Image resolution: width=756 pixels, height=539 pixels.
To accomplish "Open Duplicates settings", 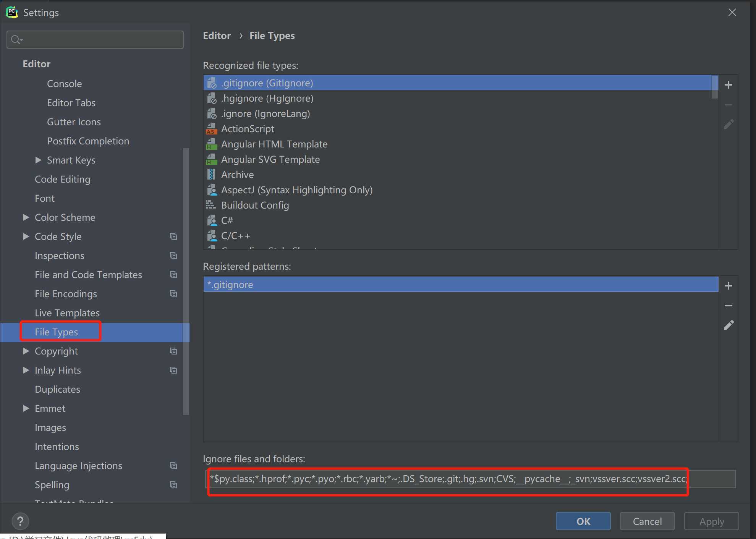I will click(x=57, y=389).
